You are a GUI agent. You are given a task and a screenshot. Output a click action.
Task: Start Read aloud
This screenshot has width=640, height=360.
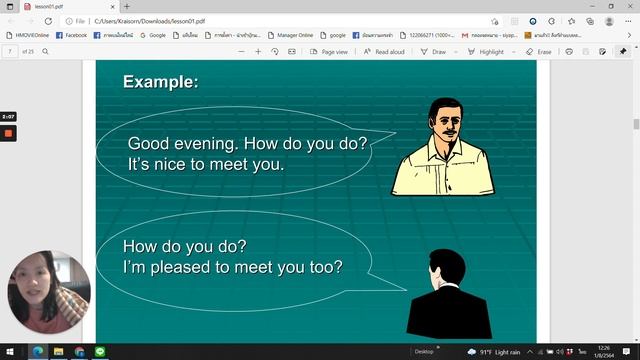coord(384,52)
